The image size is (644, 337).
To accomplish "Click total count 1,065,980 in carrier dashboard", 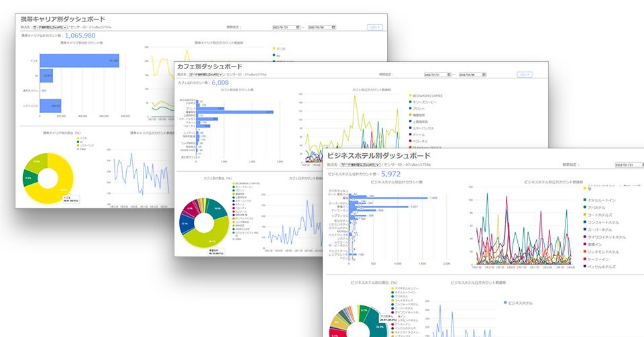I will click(80, 36).
